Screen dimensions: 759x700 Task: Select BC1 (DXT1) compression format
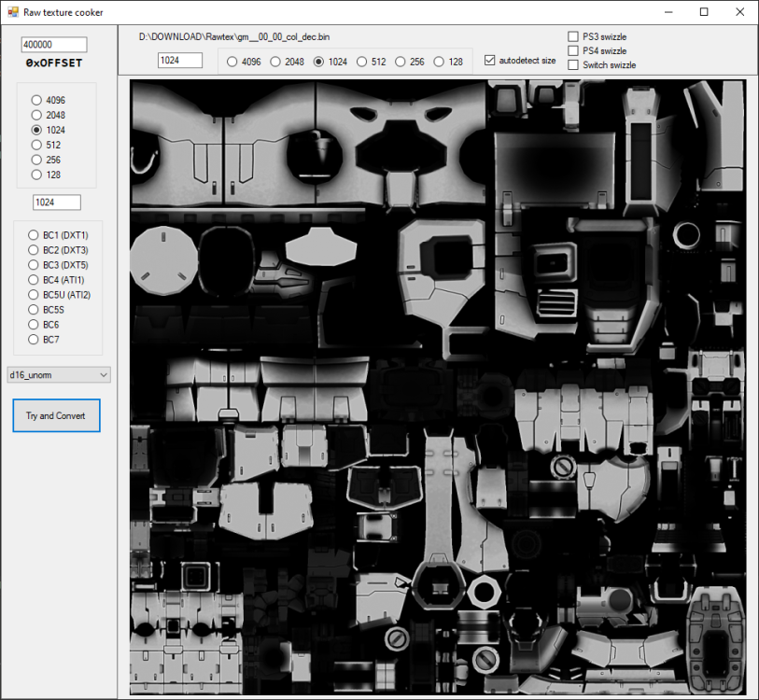tap(35, 235)
